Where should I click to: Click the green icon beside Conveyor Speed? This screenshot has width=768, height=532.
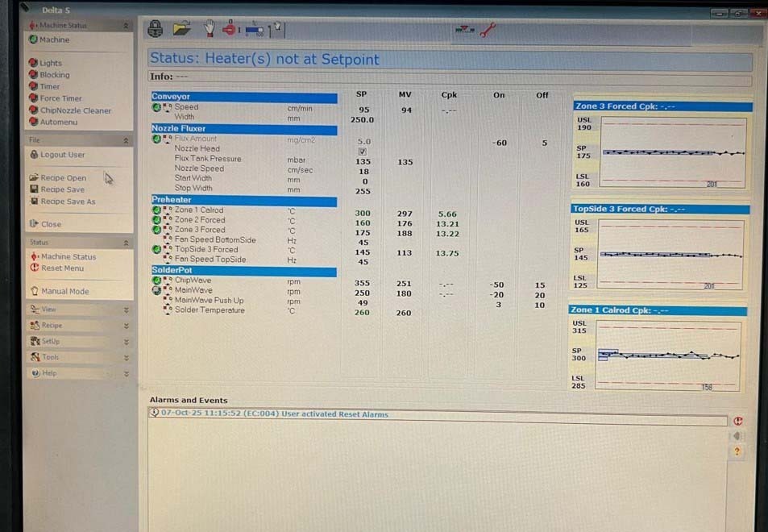pos(156,107)
